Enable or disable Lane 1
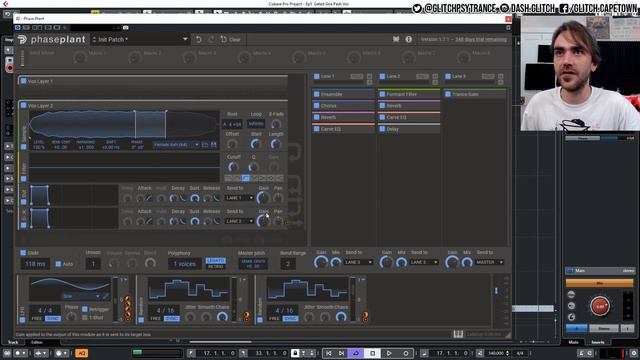640x360 pixels. [x=317, y=76]
